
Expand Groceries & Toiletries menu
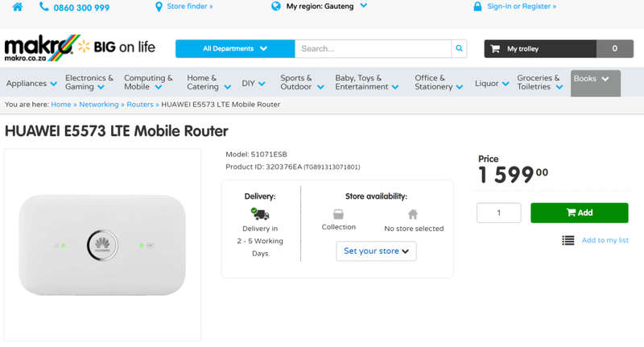[539, 82]
